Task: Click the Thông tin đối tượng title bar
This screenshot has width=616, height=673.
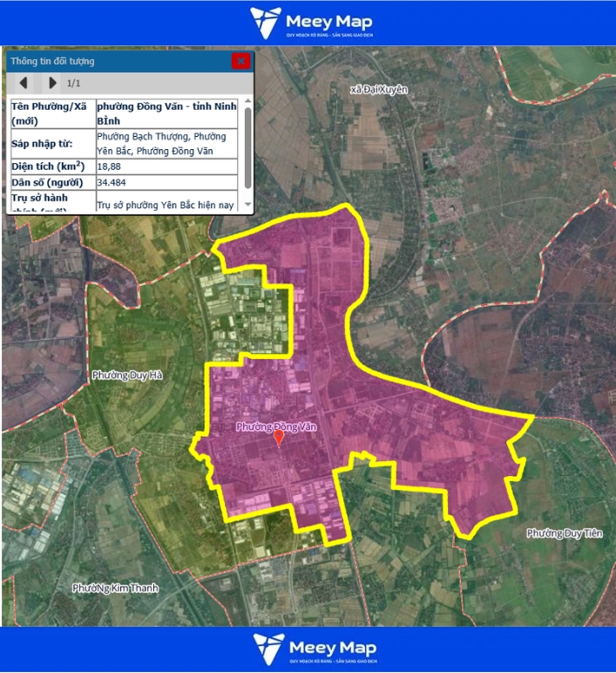Action: click(x=113, y=61)
